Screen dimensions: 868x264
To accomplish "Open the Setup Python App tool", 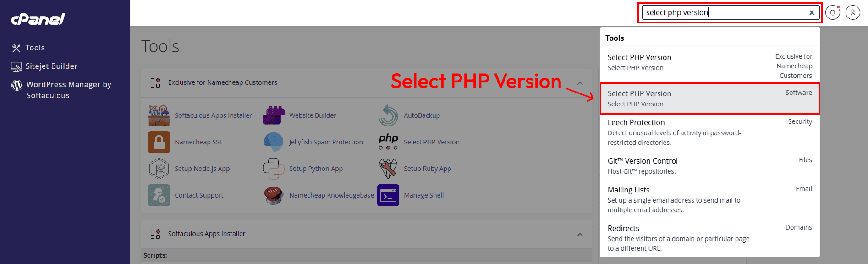I will [315, 169].
